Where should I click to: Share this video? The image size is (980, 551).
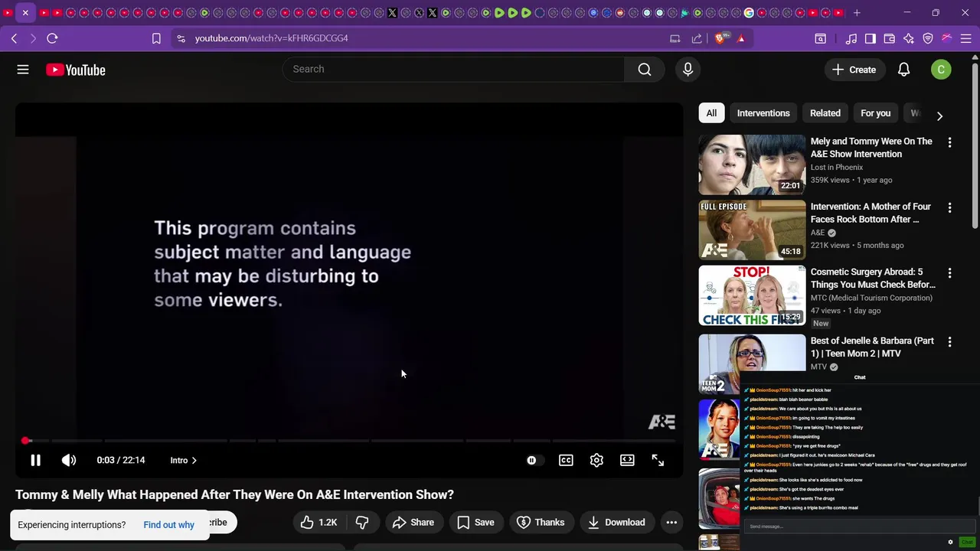tap(413, 522)
